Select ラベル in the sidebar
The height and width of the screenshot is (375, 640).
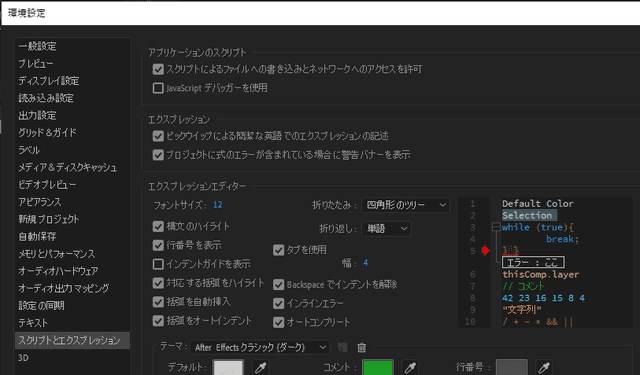click(x=72, y=150)
